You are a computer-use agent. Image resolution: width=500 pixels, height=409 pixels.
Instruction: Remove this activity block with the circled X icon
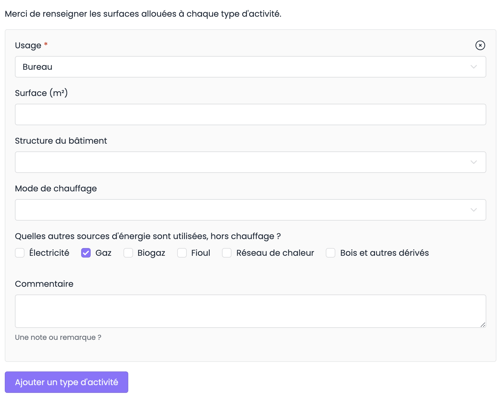coord(480,45)
